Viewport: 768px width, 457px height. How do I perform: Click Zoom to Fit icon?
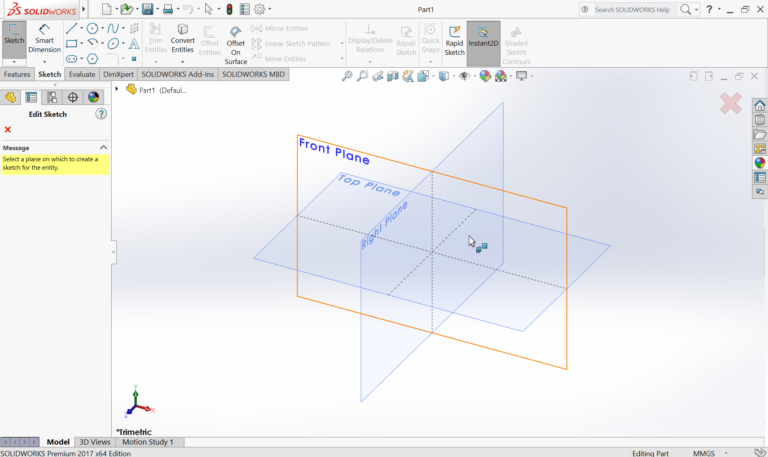347,76
